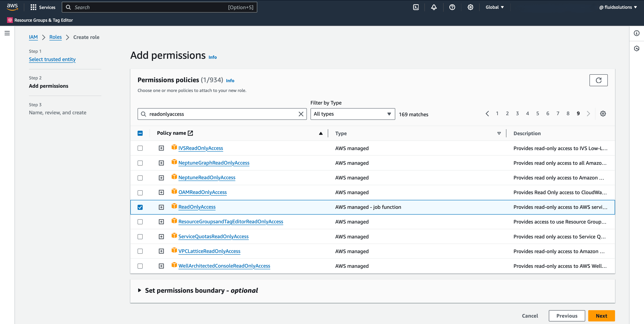Open Step 1 Select trusted entity
644x324 pixels.
[x=52, y=59]
